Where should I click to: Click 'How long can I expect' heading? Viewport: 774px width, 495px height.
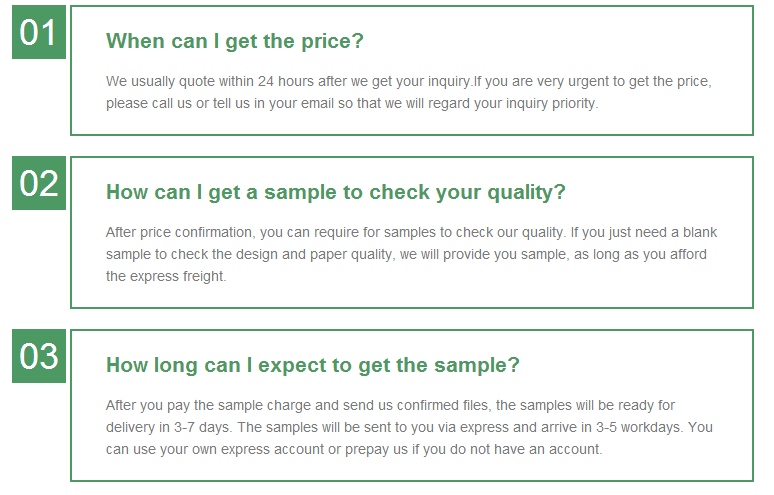[x=313, y=366]
